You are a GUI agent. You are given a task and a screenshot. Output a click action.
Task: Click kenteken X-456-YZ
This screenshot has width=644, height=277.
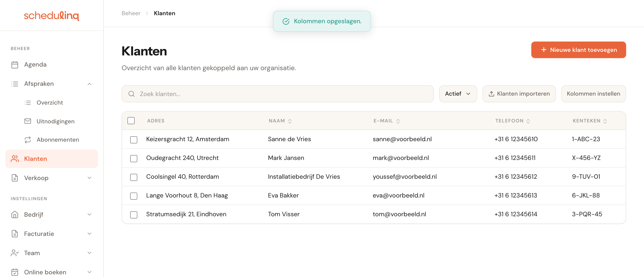click(x=586, y=158)
